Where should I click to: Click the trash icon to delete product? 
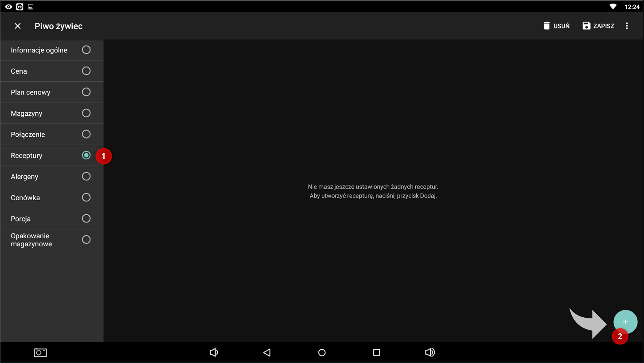547,26
